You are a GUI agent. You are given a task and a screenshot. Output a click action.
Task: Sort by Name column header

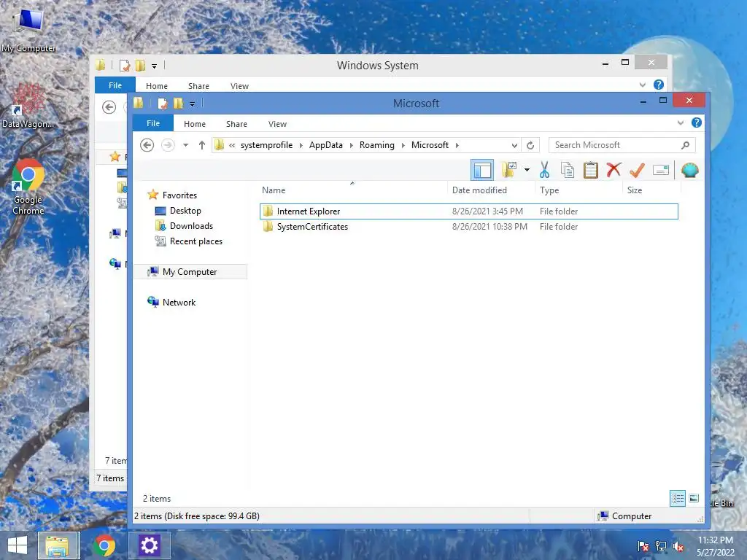pos(352,190)
